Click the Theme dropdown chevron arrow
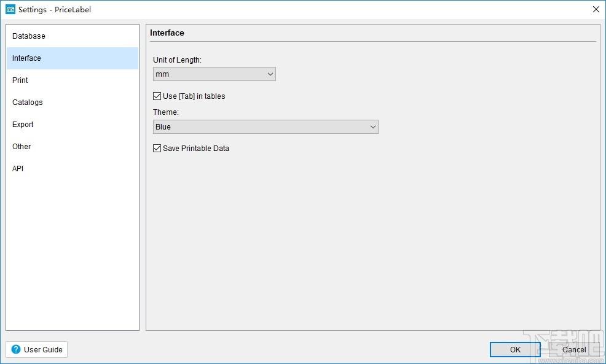 pos(373,126)
